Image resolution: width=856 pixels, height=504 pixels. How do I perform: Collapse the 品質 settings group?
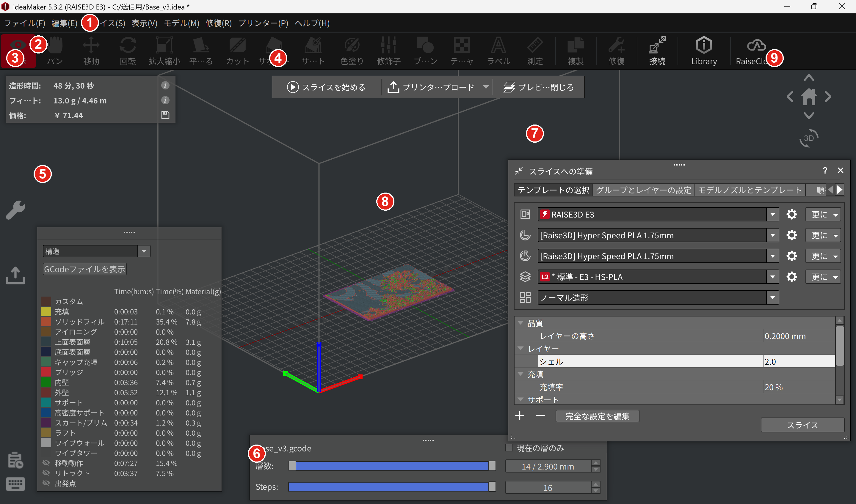[520, 323]
